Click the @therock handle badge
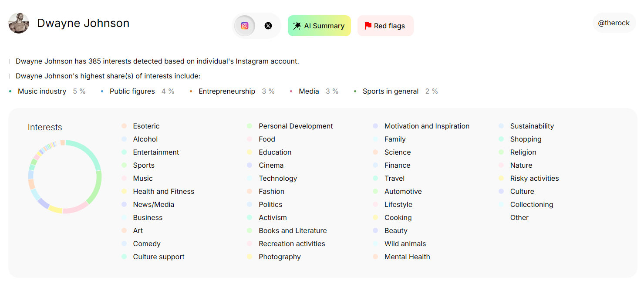Viewport: 644px width, 284px height. coord(614,23)
